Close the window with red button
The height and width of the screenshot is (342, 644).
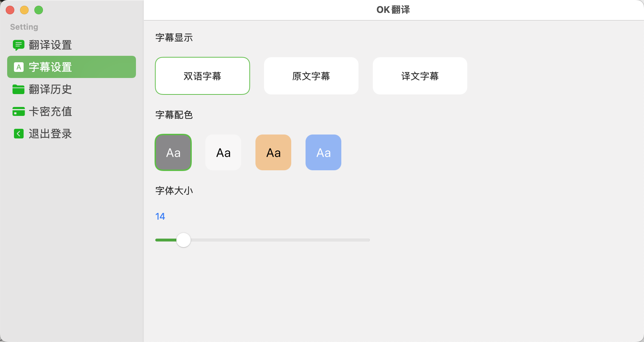pyautogui.click(x=10, y=10)
